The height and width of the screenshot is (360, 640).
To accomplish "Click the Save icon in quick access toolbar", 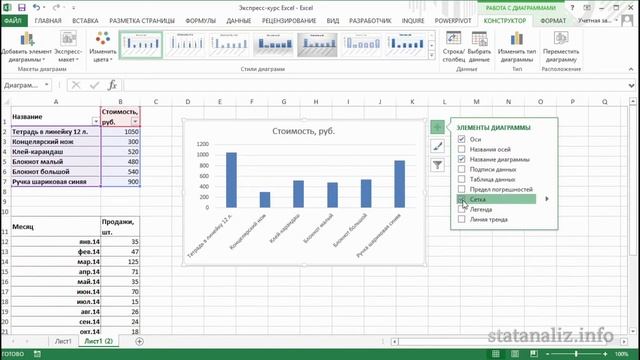I will [21, 7].
